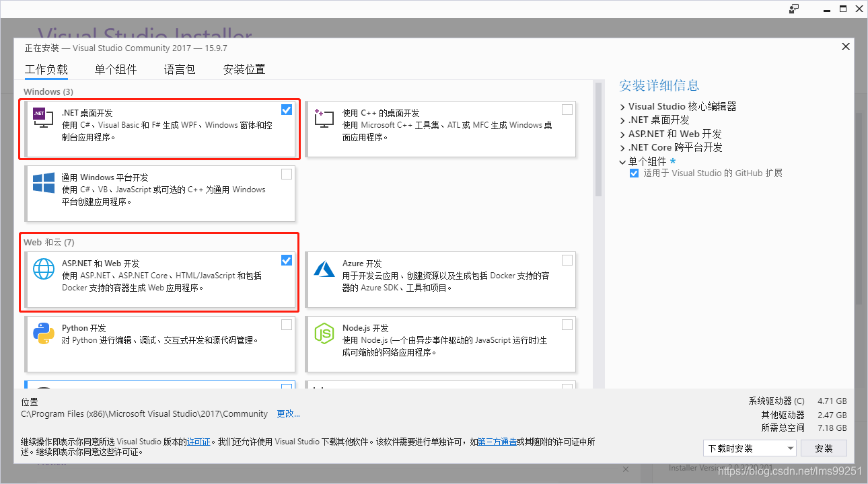Screen dimensions: 868x484
Task: Collapse the 单个组件 details section
Action: [623, 161]
